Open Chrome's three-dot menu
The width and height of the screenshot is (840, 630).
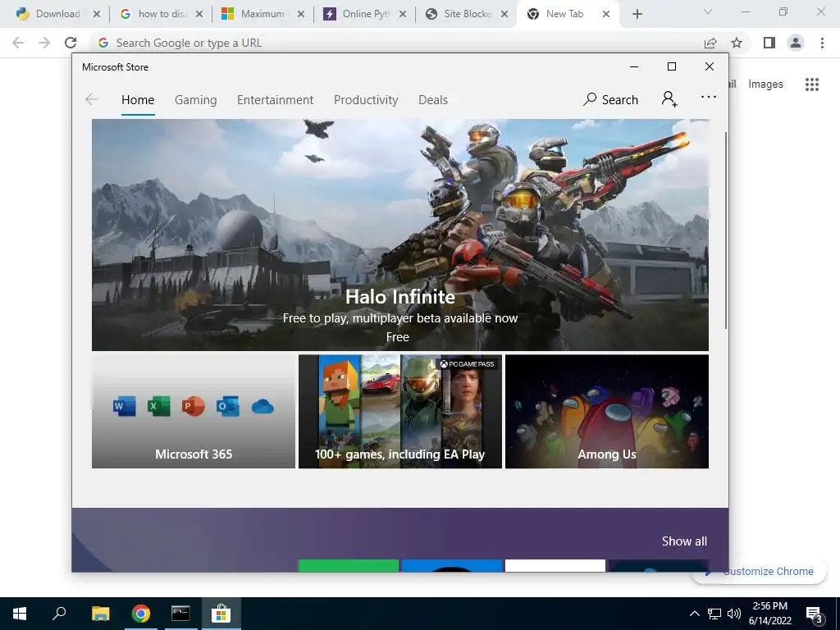coord(822,43)
